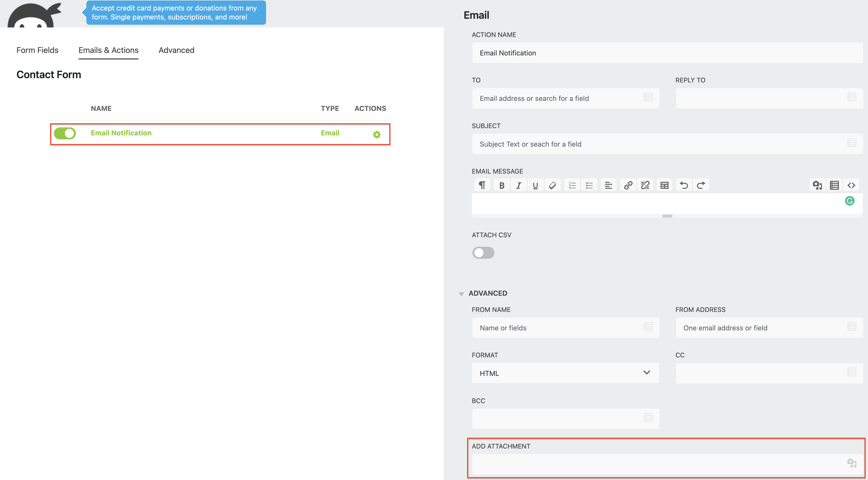
Task: Apply italic formatting in the email message
Action: click(x=518, y=185)
